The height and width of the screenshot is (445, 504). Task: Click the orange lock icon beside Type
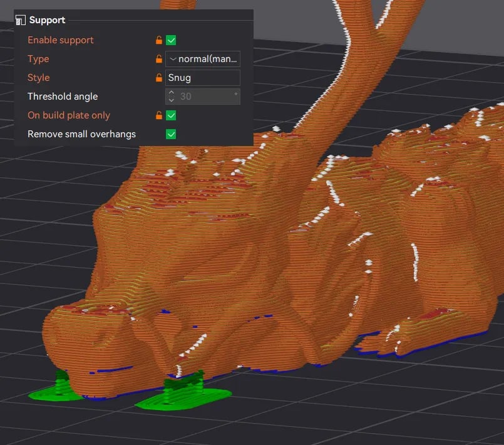pos(159,59)
